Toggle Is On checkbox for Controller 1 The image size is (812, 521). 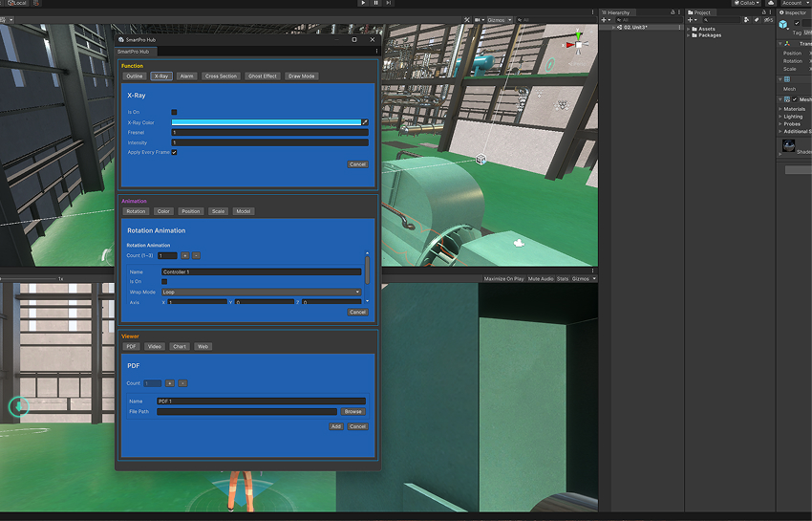pyautogui.click(x=164, y=282)
